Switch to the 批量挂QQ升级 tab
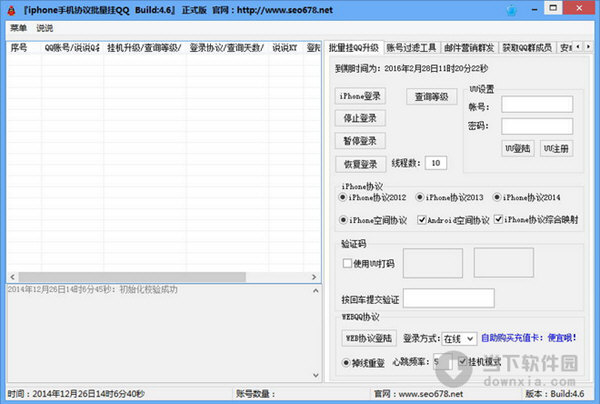The width and height of the screenshot is (600, 404). [x=354, y=47]
